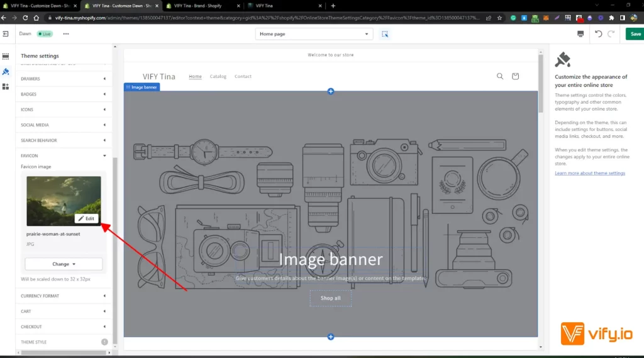Screen dimensions: 644x358
Task: Open the search icon in store preview
Action: [500, 76]
